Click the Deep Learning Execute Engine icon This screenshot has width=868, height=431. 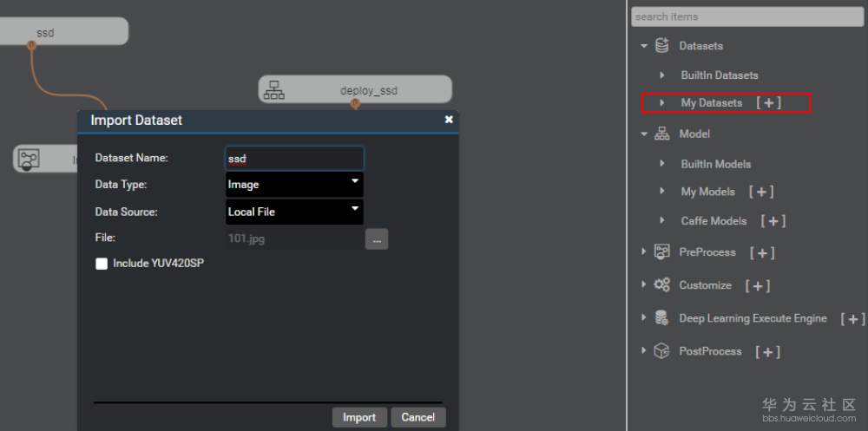661,317
